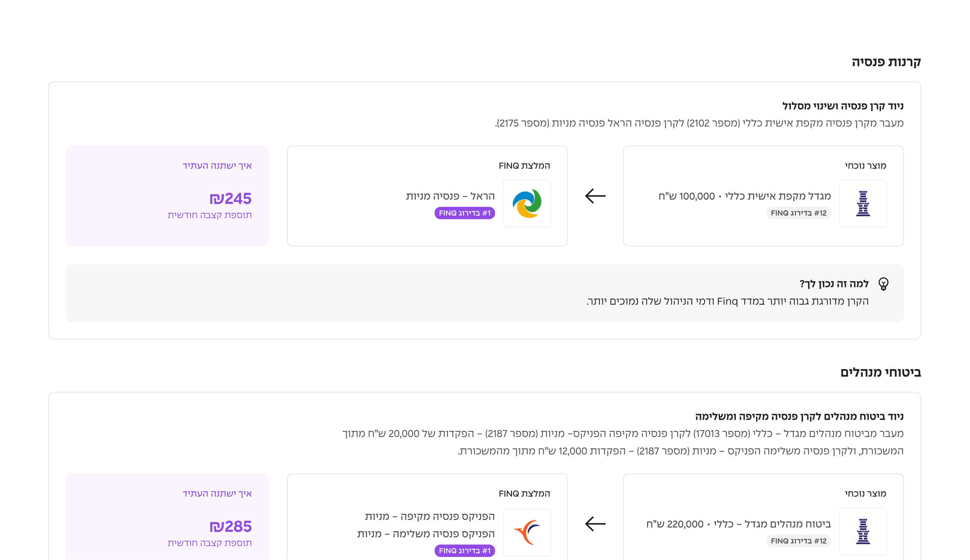
Task: Click the left arrow in the managers insurance section
Action: click(595, 524)
